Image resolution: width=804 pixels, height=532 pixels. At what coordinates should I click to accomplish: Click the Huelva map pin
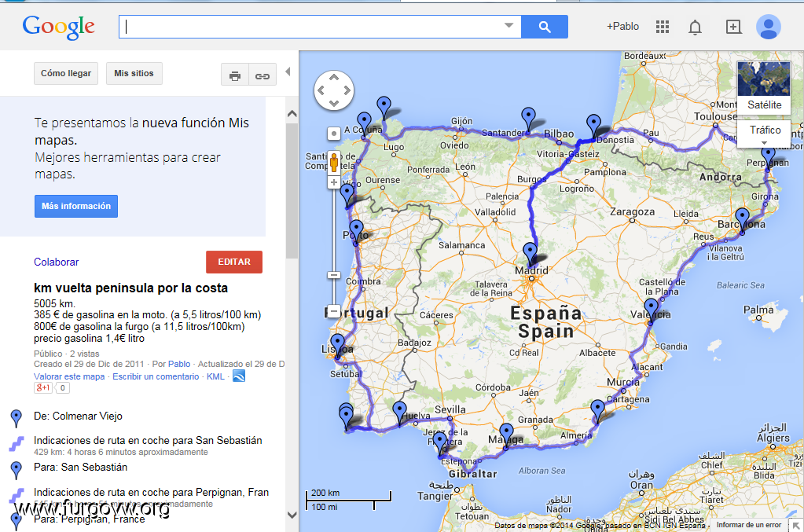399,413
